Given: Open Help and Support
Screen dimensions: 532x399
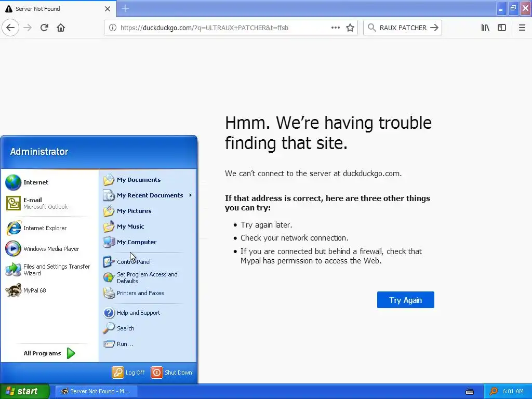Looking at the screenshot, I should [148, 313].
